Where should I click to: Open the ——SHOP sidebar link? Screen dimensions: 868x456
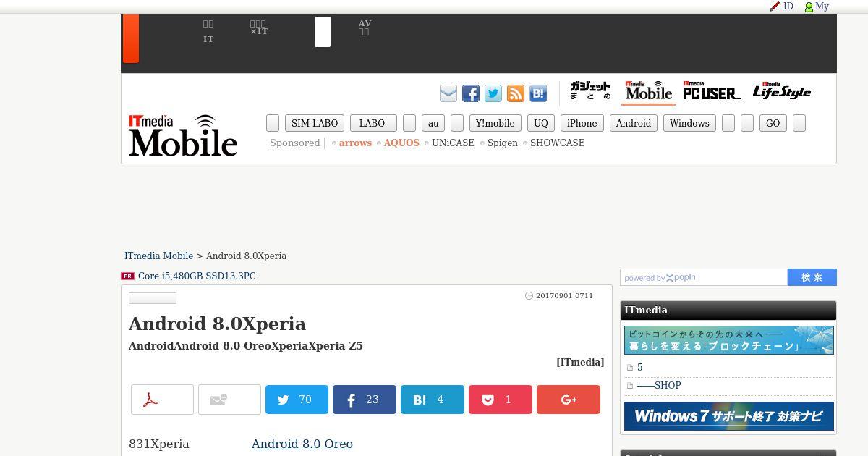(x=659, y=385)
